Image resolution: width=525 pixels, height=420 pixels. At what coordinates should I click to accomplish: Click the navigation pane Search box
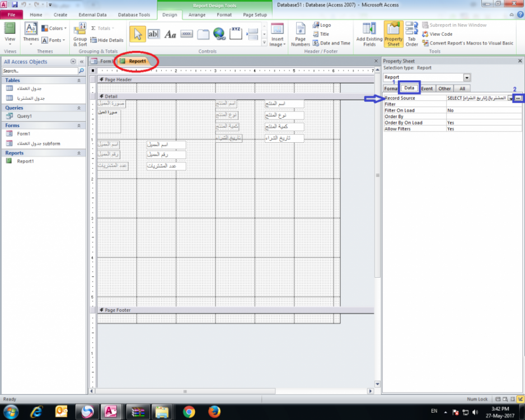pos(39,71)
